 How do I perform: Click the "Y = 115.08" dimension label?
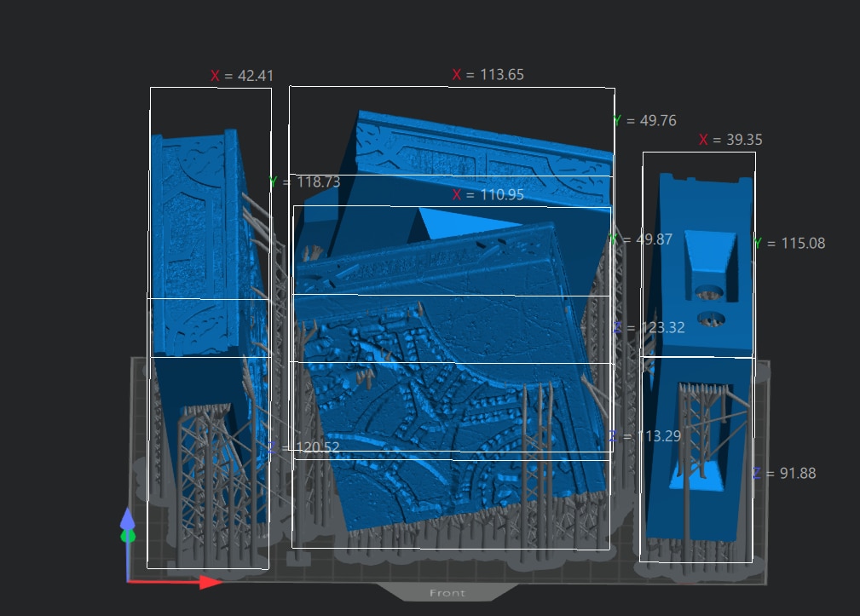tap(790, 244)
